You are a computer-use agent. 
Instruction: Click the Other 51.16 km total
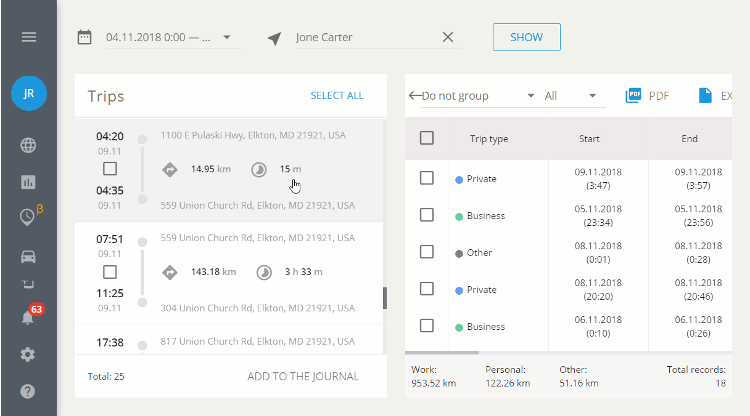coord(579,376)
